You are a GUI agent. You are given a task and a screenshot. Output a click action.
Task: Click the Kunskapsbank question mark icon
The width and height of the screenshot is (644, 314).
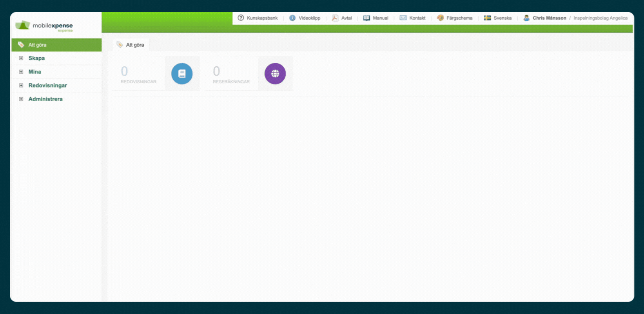pos(241,18)
